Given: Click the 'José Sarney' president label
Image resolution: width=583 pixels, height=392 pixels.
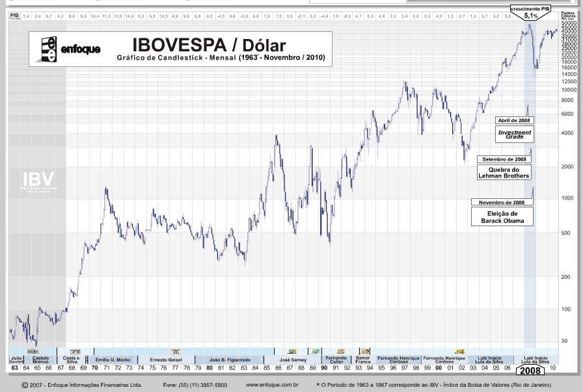Looking at the screenshot, I should tap(293, 359).
